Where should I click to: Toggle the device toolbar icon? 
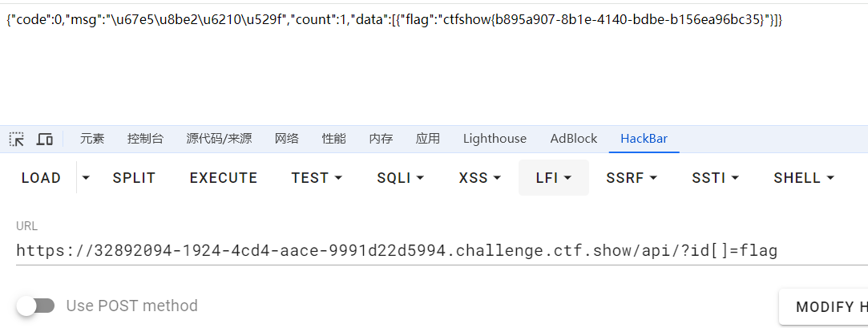coord(45,139)
